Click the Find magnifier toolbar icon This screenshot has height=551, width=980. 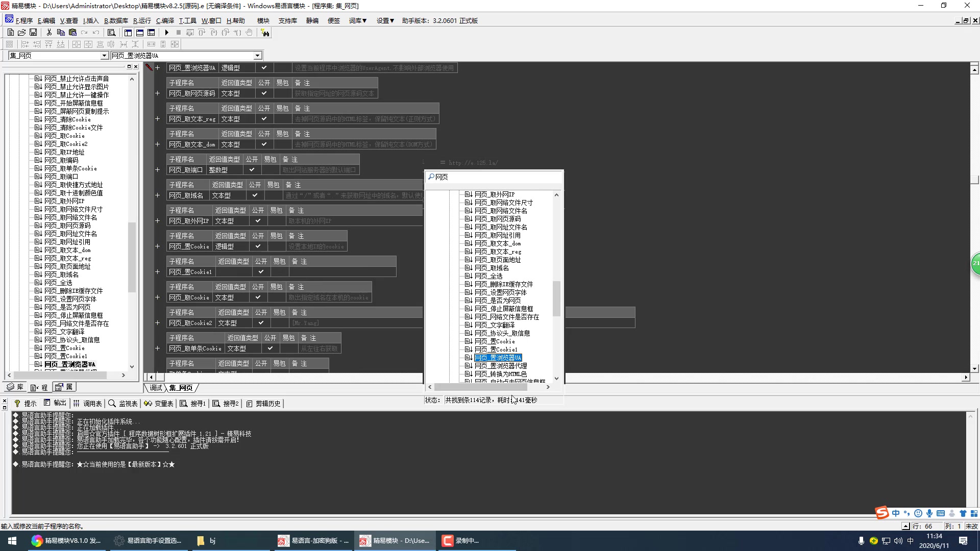click(111, 32)
